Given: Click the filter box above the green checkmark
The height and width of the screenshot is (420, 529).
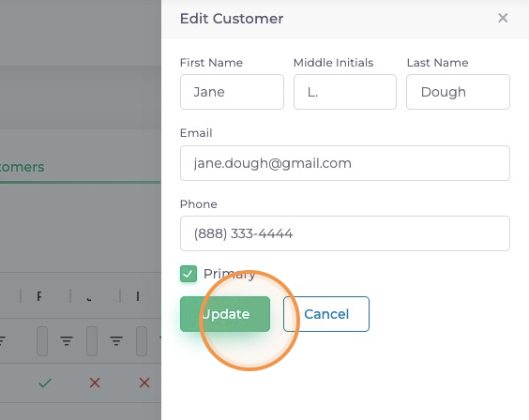Looking at the screenshot, I should [42, 341].
